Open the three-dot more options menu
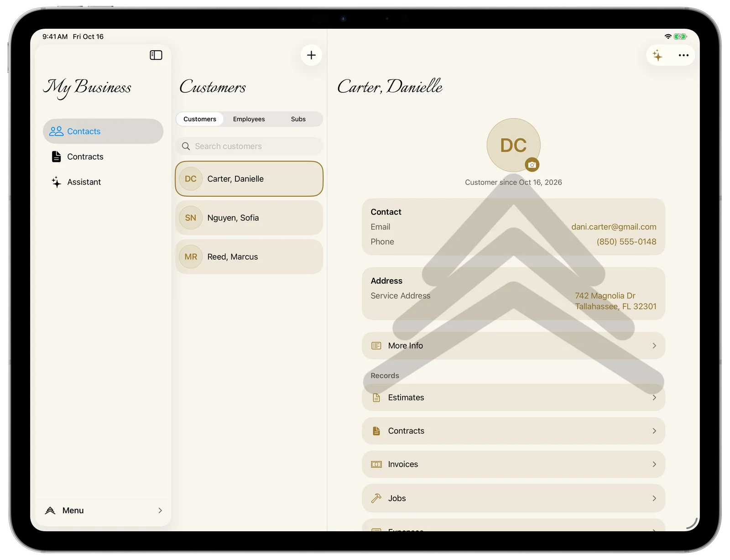Image resolution: width=730 pixels, height=560 pixels. [683, 55]
